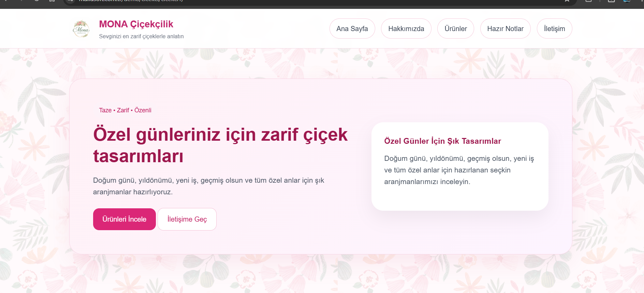Open the browser profile avatar
The height and width of the screenshot is (293, 644).
coord(627,1)
